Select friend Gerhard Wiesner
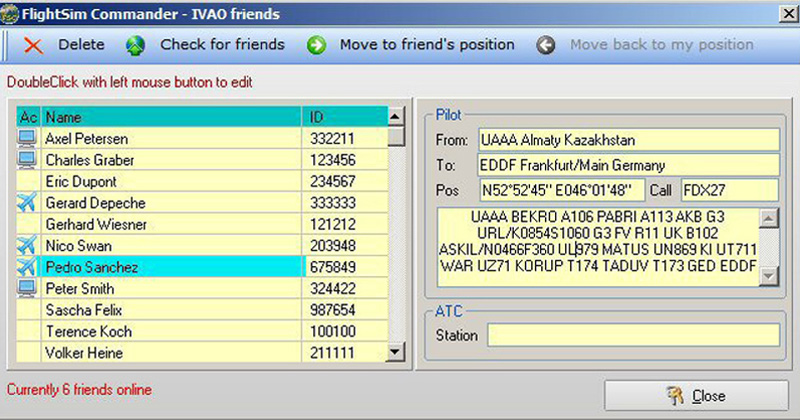Image resolution: width=800 pixels, height=420 pixels. click(171, 224)
